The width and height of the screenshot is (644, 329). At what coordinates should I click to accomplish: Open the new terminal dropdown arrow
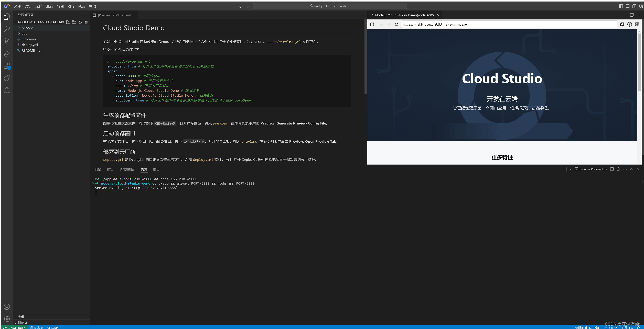point(571,169)
